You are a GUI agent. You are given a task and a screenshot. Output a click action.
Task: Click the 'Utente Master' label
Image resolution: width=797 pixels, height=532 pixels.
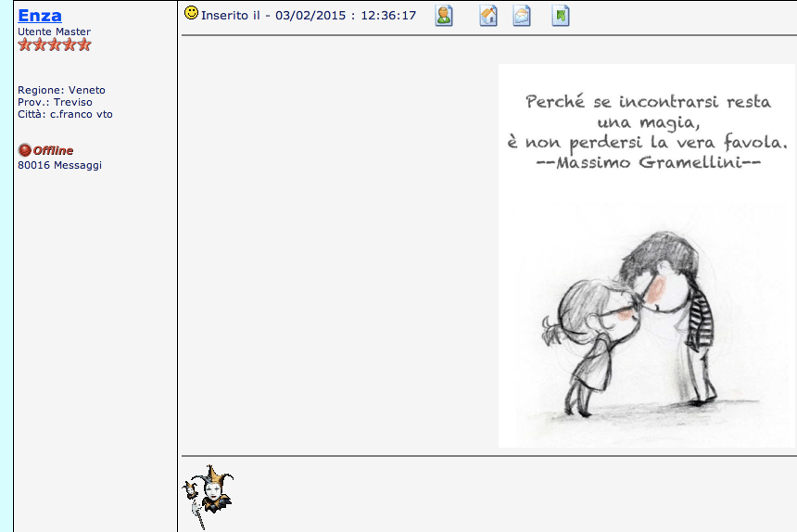55,32
